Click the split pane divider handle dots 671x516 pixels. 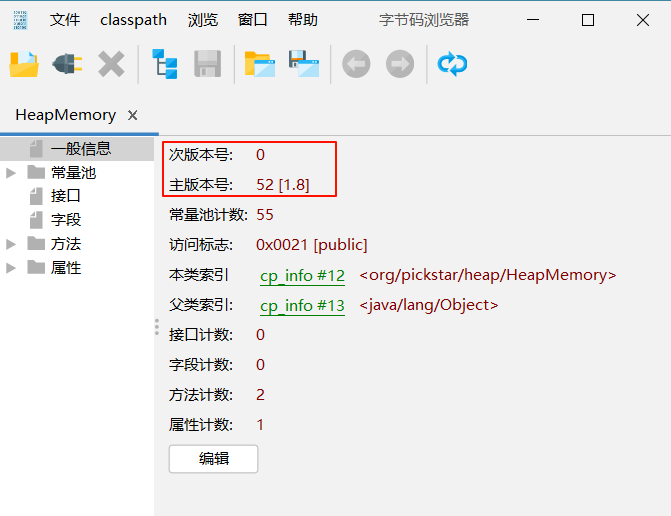point(157,327)
